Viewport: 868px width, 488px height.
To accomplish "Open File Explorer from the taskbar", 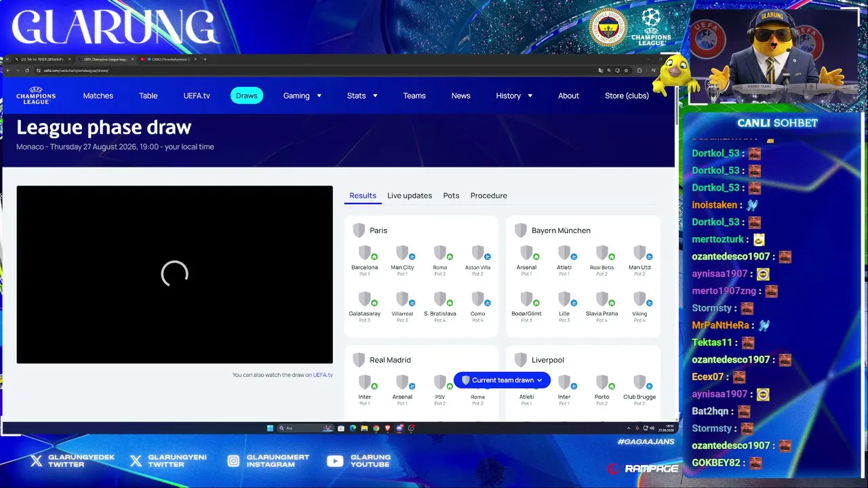I will point(364,428).
